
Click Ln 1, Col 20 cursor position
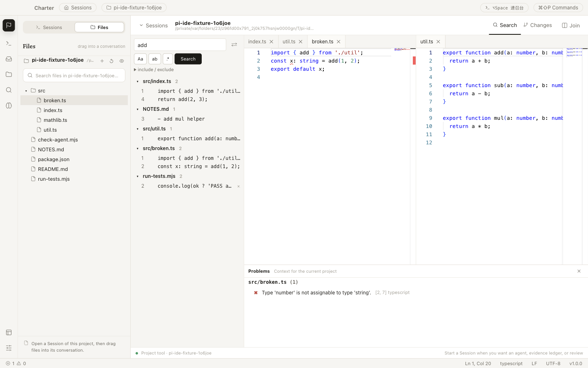pyautogui.click(x=478, y=364)
